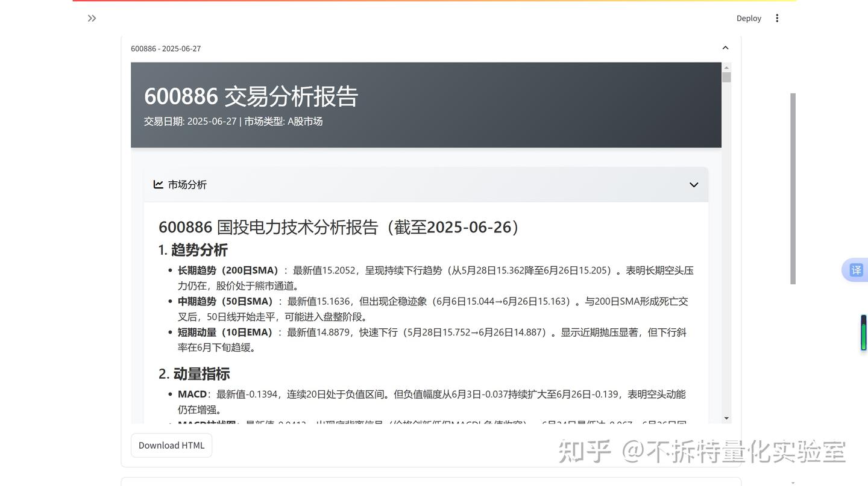Screen dimensions: 868x486
Task: Open the three-dot options menu in the header
Action: 776,17
